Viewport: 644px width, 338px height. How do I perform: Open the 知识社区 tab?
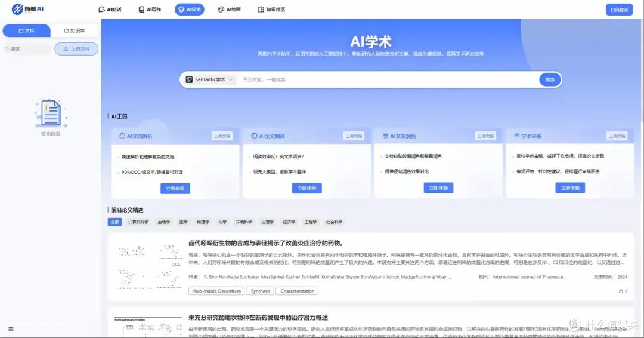271,10
